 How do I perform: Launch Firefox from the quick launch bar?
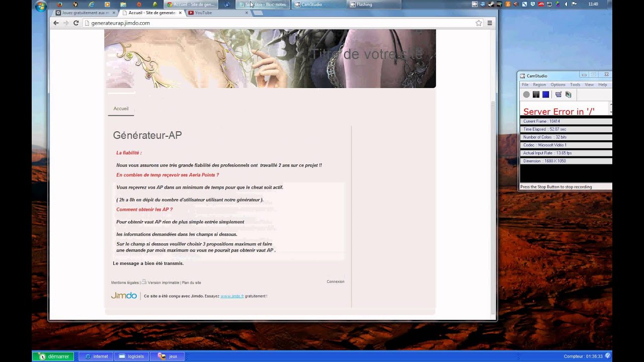point(59,5)
